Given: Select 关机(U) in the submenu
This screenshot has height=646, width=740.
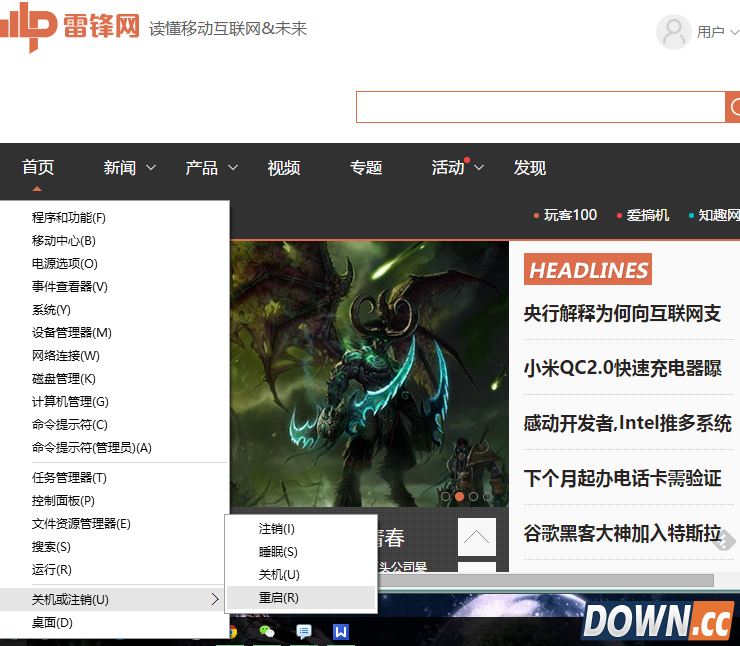Looking at the screenshot, I should (301, 575).
